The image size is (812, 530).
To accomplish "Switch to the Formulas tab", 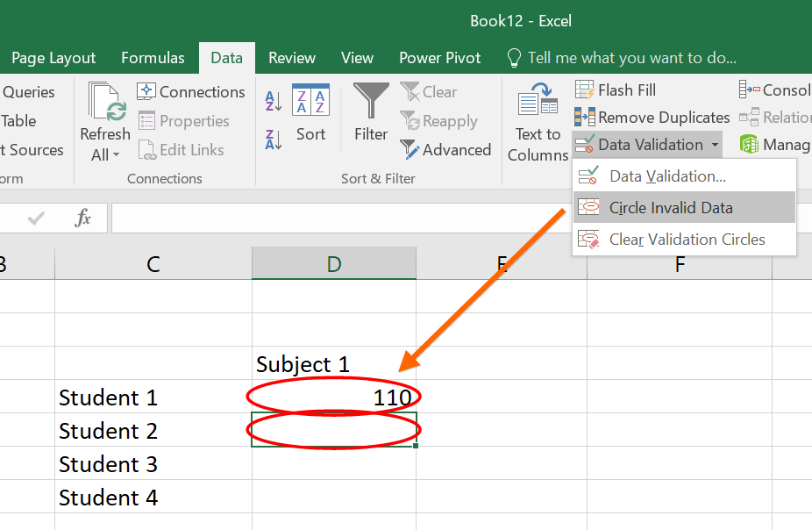I will (153, 58).
